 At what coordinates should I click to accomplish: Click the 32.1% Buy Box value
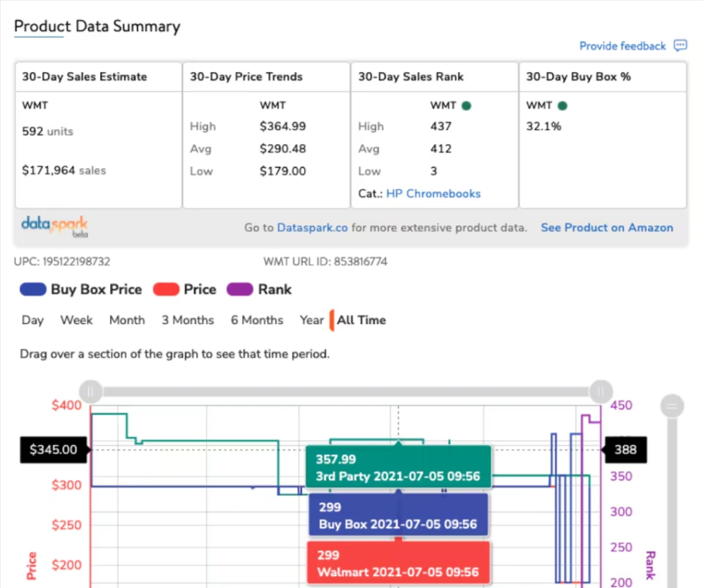[543, 126]
